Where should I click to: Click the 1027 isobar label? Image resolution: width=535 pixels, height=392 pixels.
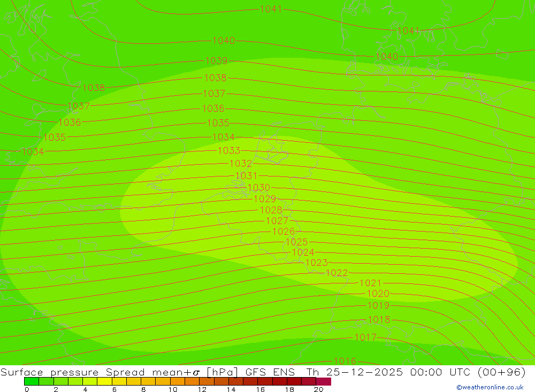click(277, 221)
